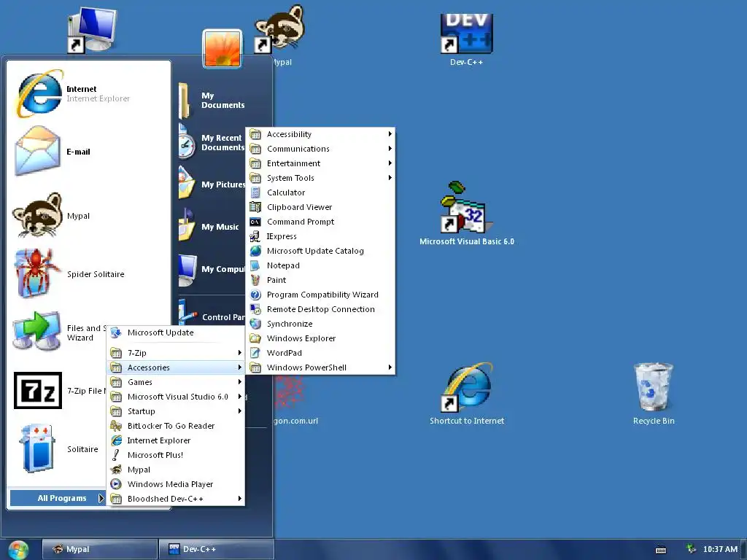The width and height of the screenshot is (747, 560).
Task: Switch to the Dev-C++ taskbar button
Action: 216,549
